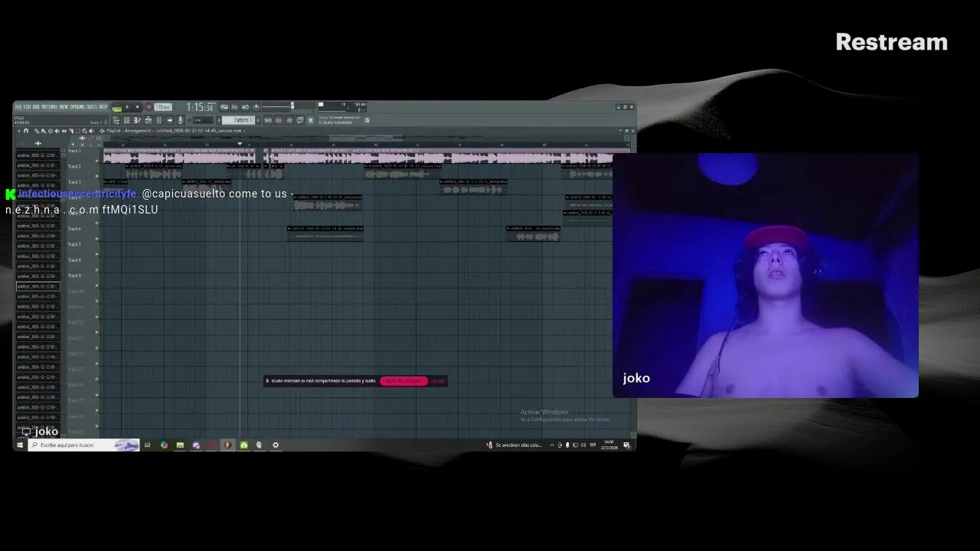This screenshot has height=551, width=980.
Task: Click the step grid icon in second toolbar row
Action: pos(126,120)
